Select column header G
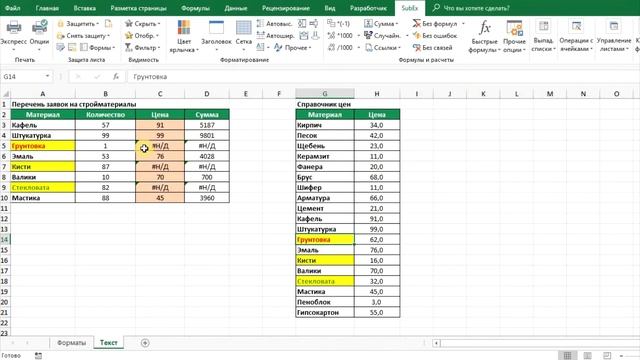Image resolution: width=640 pixels, height=360 pixels. pyautogui.click(x=325, y=94)
